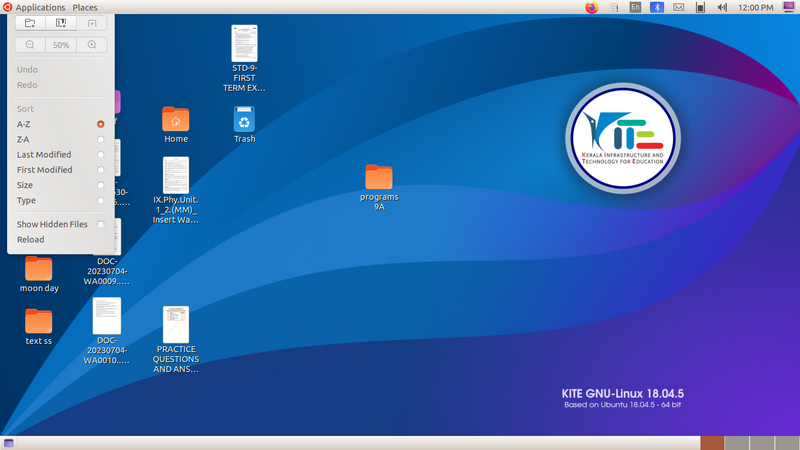
Task: Choose Last Modified sort option
Action: (x=44, y=155)
